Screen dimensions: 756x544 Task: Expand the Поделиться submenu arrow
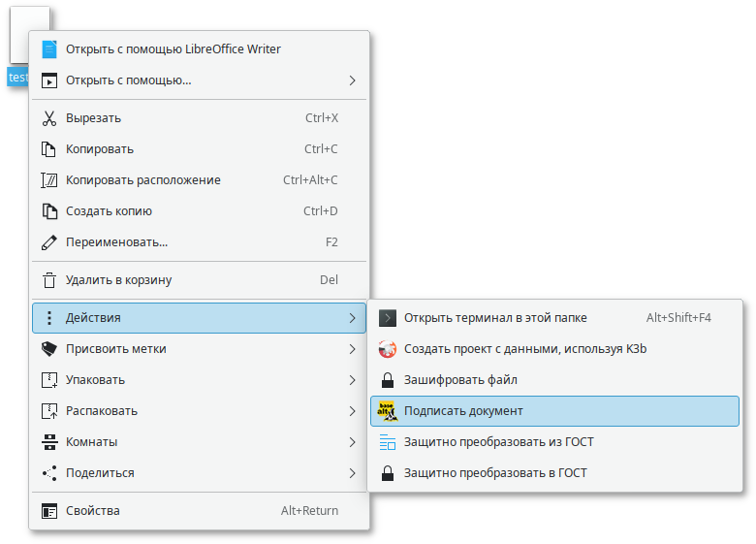click(353, 473)
